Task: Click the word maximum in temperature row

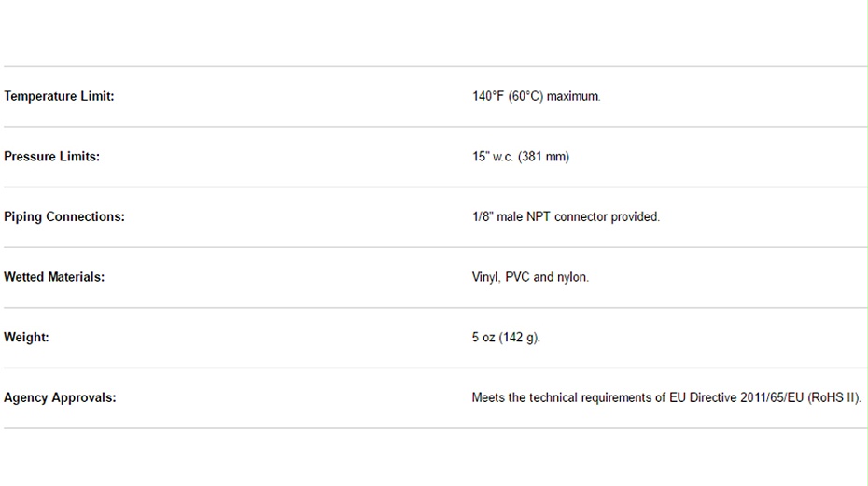Action: [573, 96]
